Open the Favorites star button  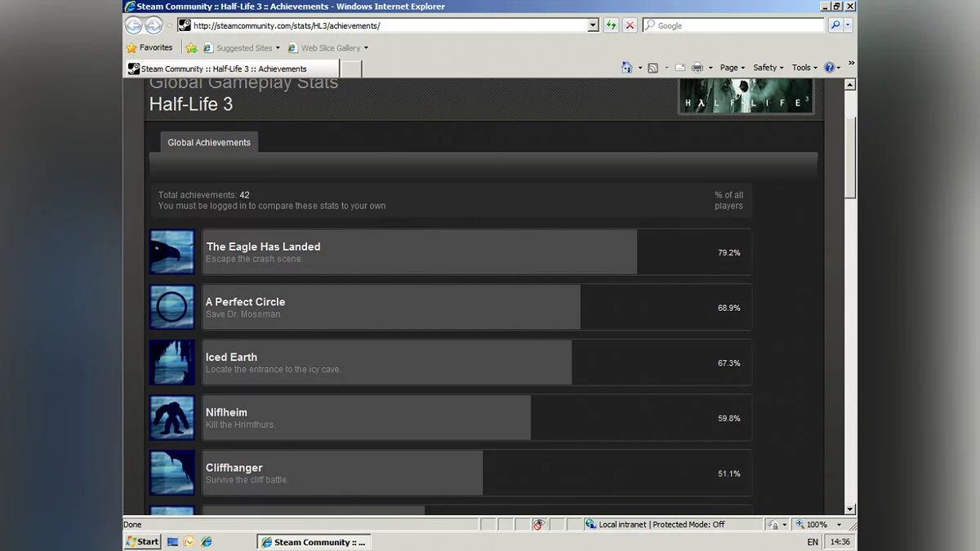[x=149, y=47]
